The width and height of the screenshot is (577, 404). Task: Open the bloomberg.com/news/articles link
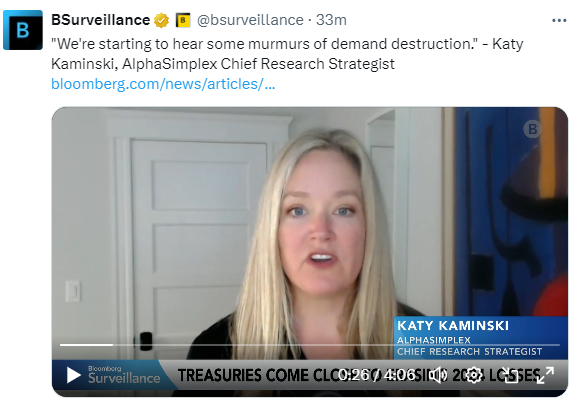pyautogui.click(x=163, y=84)
